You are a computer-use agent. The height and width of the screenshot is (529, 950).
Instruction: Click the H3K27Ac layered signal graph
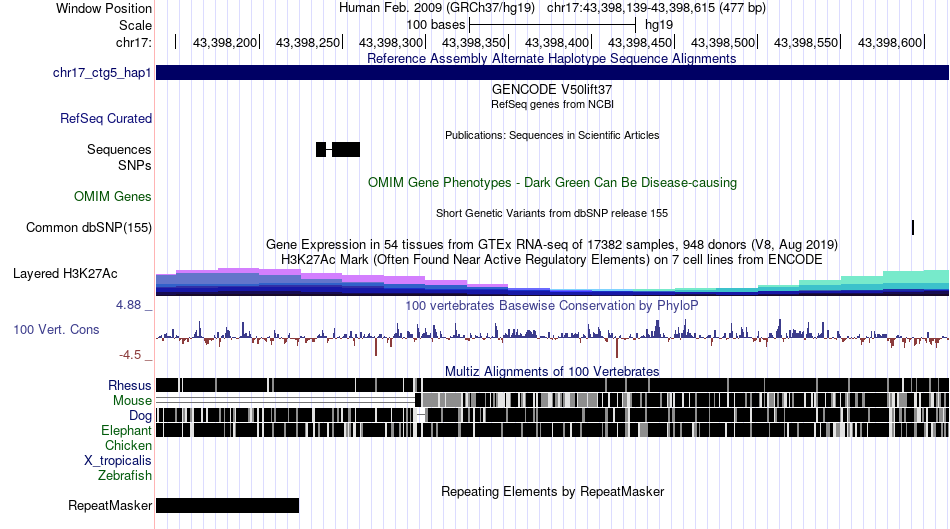[x=552, y=282]
